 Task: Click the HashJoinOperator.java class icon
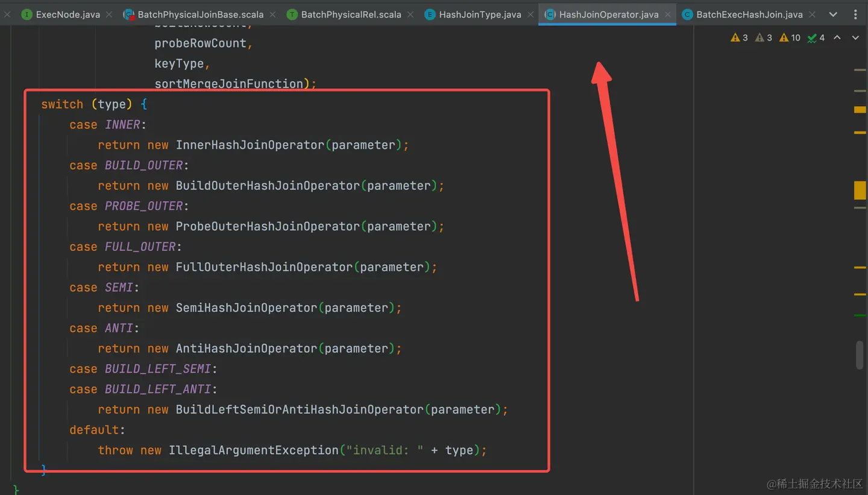pos(550,14)
